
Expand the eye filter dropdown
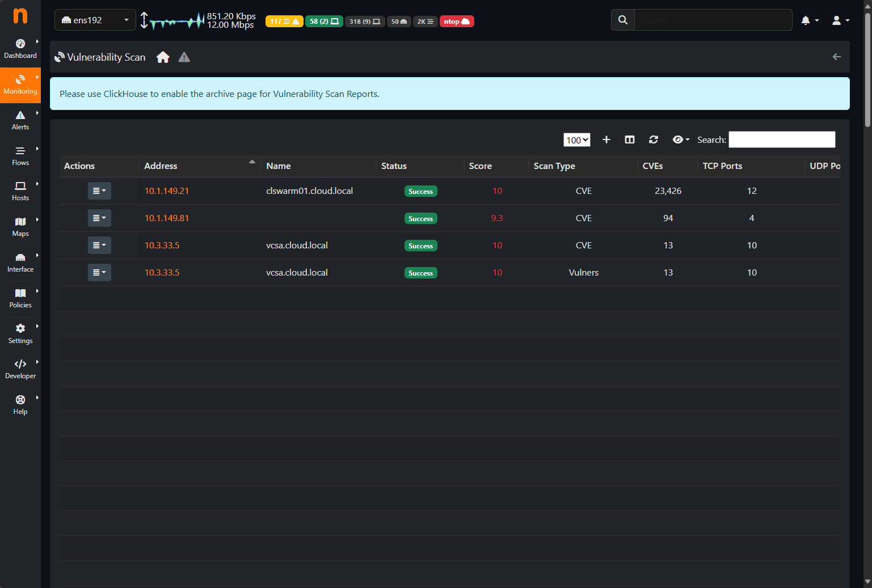[680, 139]
